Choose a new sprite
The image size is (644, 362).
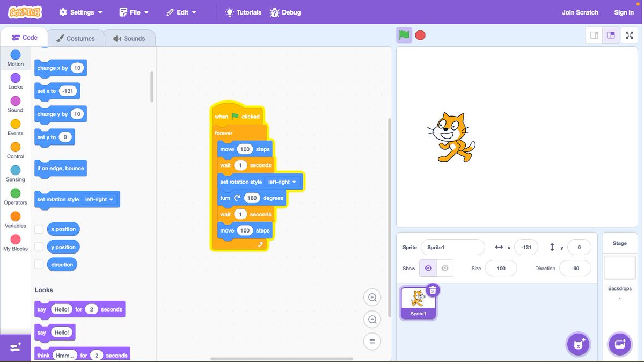coord(579,344)
